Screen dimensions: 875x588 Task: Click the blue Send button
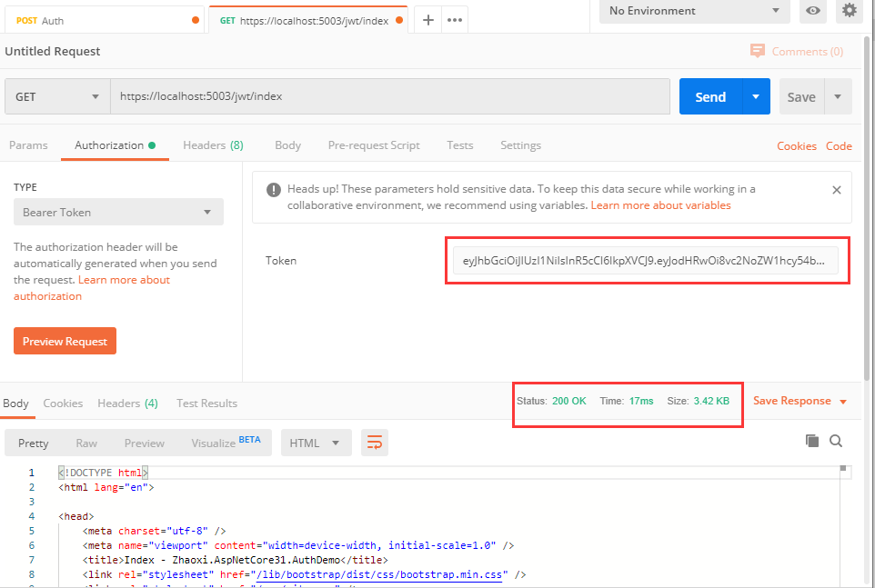pos(710,96)
